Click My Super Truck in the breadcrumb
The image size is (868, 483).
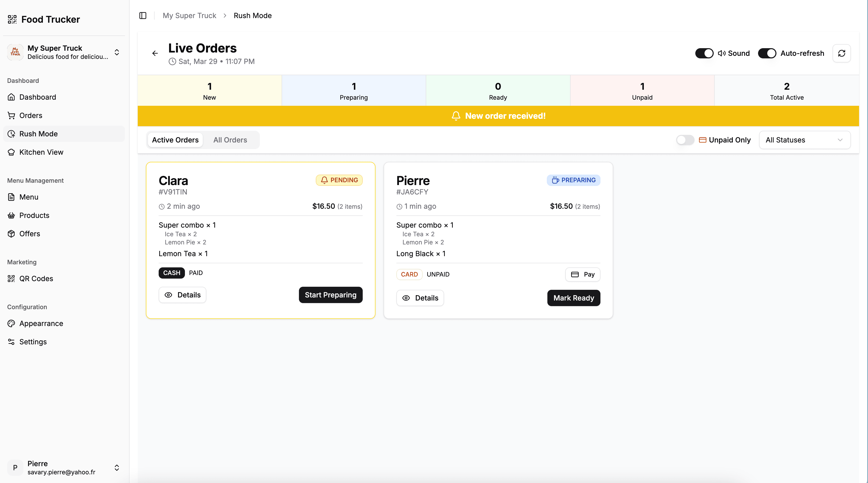[189, 16]
